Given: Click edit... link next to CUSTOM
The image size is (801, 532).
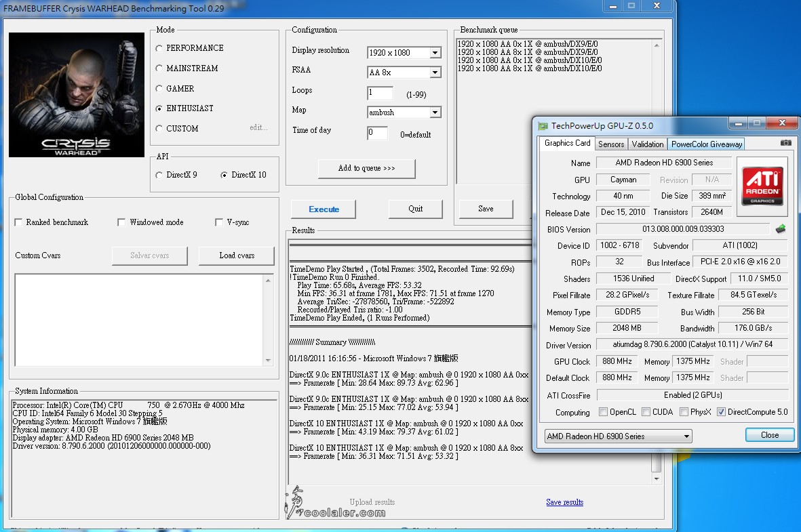Looking at the screenshot, I should pyautogui.click(x=258, y=127).
